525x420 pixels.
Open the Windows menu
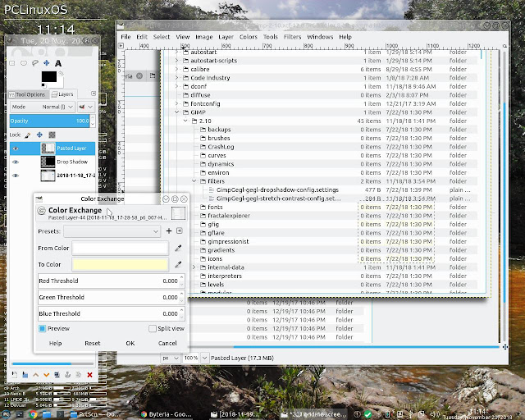click(320, 37)
